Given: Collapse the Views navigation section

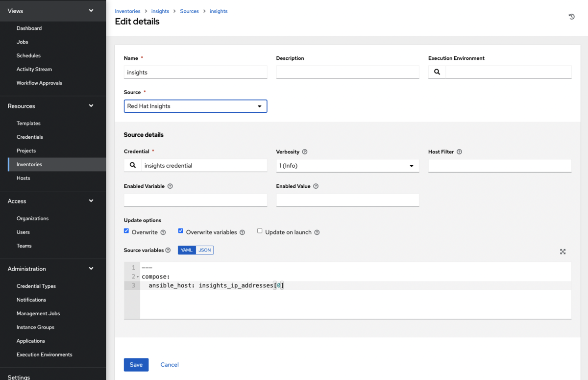Looking at the screenshot, I should pos(53,11).
